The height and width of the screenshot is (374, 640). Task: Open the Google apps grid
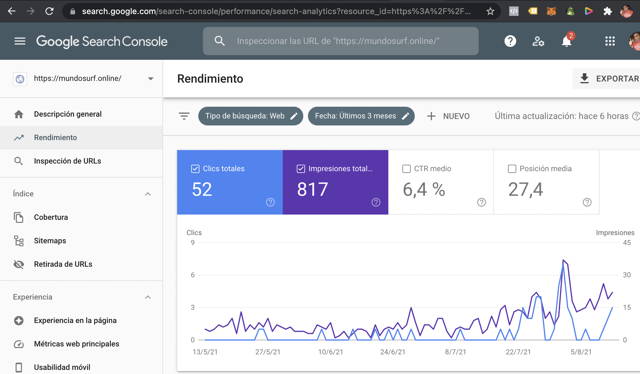610,41
